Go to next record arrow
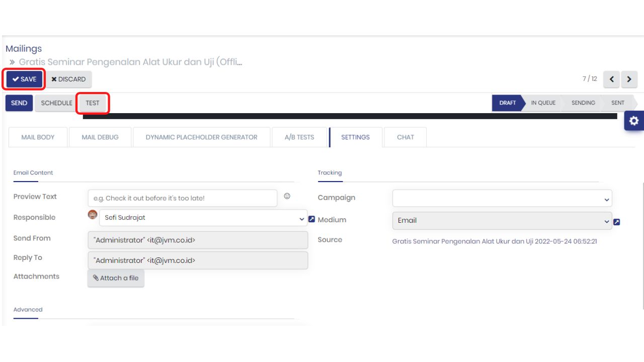644x362 pixels. pyautogui.click(x=629, y=79)
